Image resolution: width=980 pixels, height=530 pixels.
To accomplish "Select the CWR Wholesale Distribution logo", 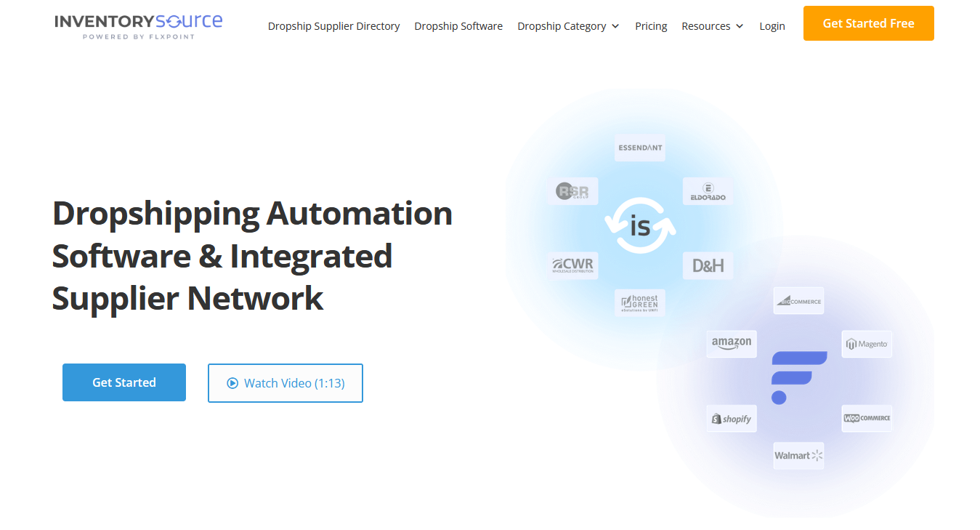I will [573, 265].
